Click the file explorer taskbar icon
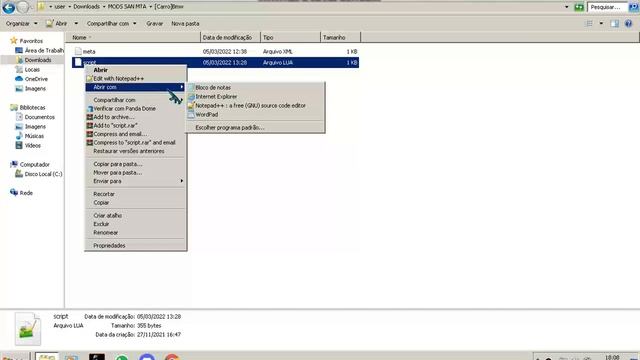640x360 pixels. click(x=47, y=356)
